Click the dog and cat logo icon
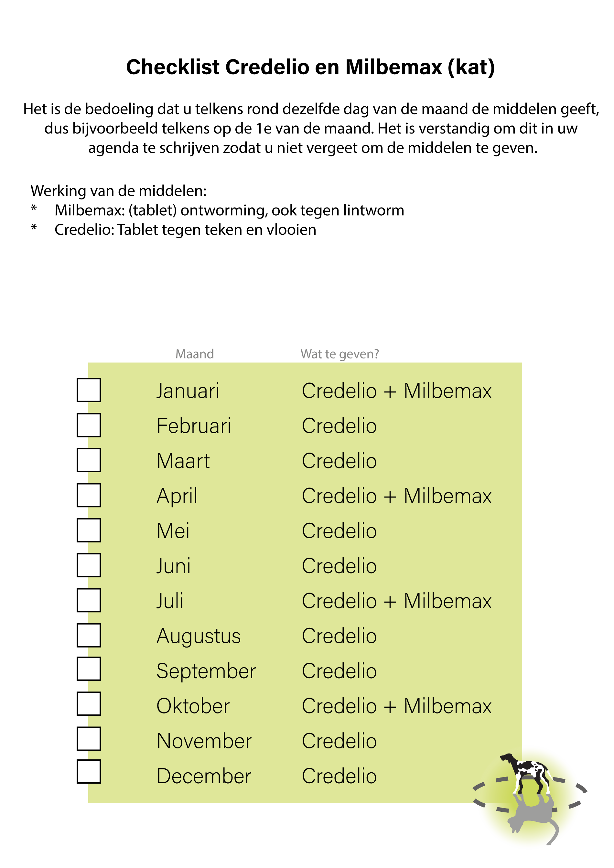 tap(528, 797)
